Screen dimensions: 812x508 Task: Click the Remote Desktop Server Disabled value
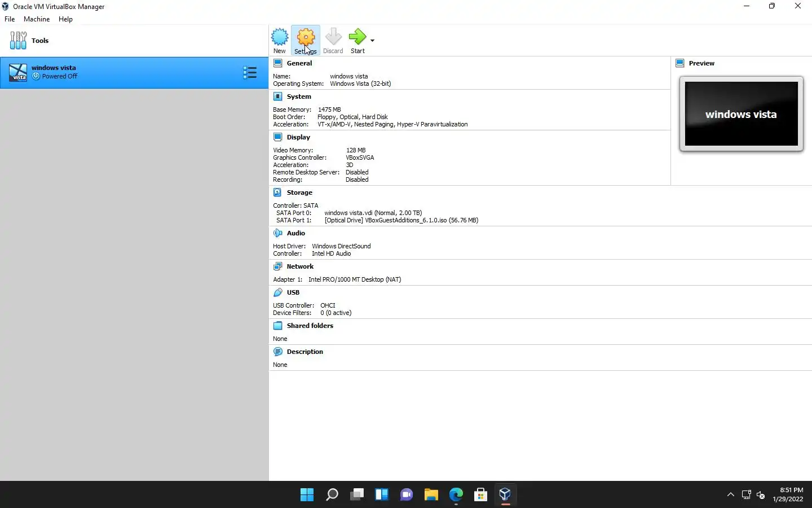pos(357,172)
